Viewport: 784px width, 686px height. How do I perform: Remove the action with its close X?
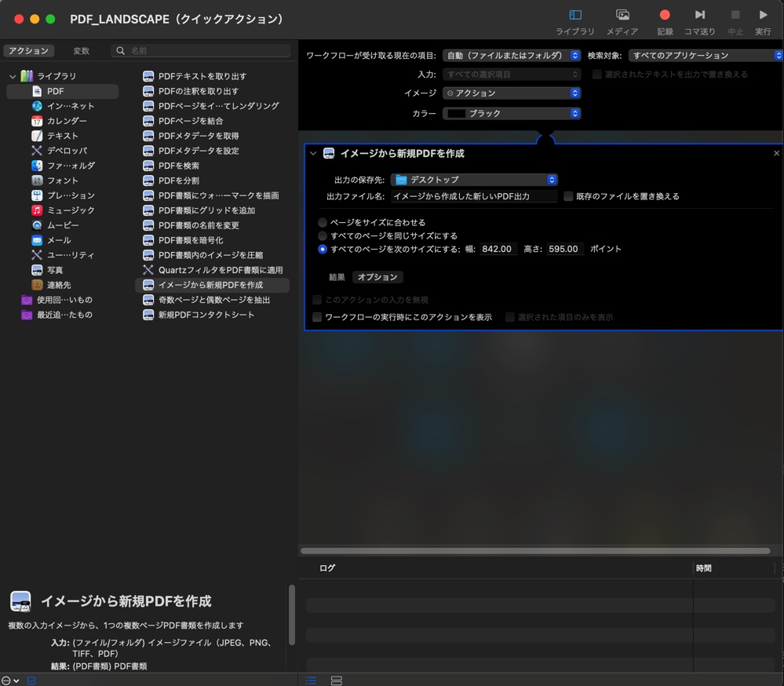coord(776,154)
